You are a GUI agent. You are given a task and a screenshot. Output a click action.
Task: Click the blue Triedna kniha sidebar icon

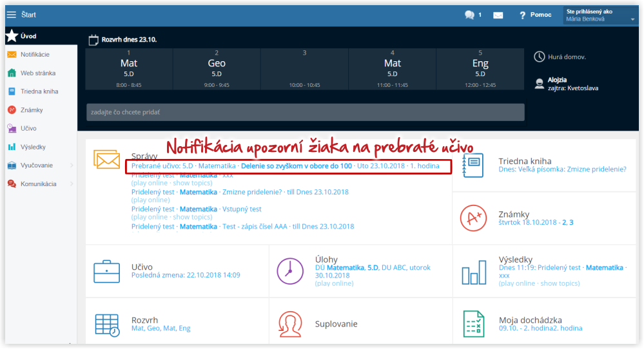[x=12, y=91]
